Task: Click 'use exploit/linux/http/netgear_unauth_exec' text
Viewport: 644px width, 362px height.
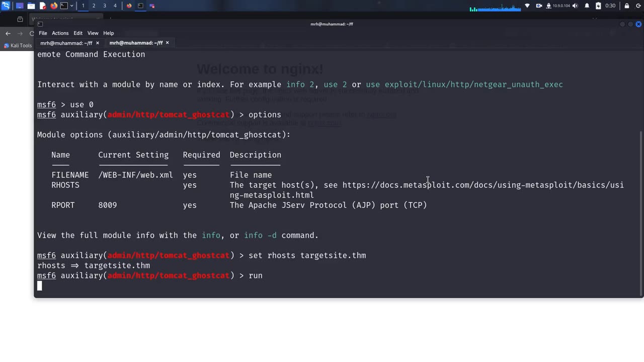Action: 464,84
